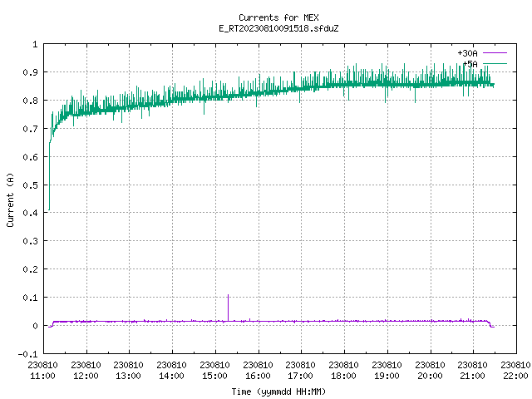The height and width of the screenshot is (399, 532).
Task: Click the green +5A initial rise at 0.4
Action: pos(50,176)
